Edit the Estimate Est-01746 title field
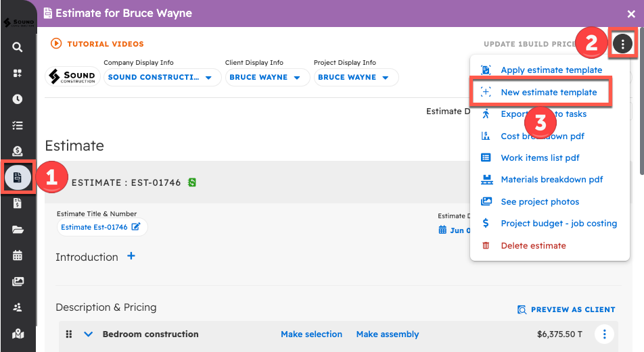Viewport: 644px width, 352px height. pyautogui.click(x=101, y=227)
